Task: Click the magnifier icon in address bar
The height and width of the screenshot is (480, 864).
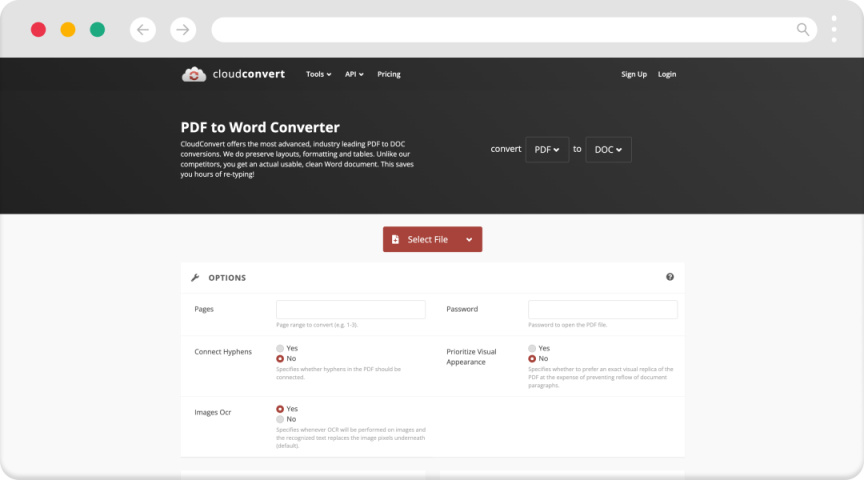Action: [x=803, y=29]
